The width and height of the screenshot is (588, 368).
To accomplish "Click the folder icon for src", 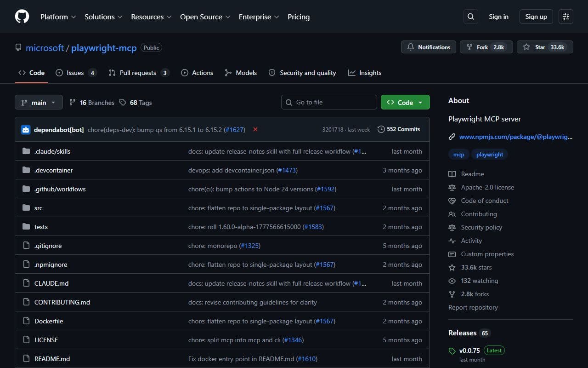I will pos(26,208).
